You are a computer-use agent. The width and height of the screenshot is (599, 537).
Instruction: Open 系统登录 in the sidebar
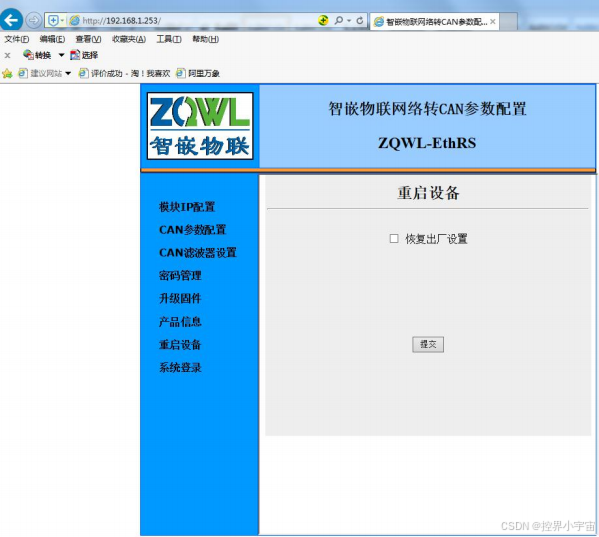pyautogui.click(x=180, y=367)
